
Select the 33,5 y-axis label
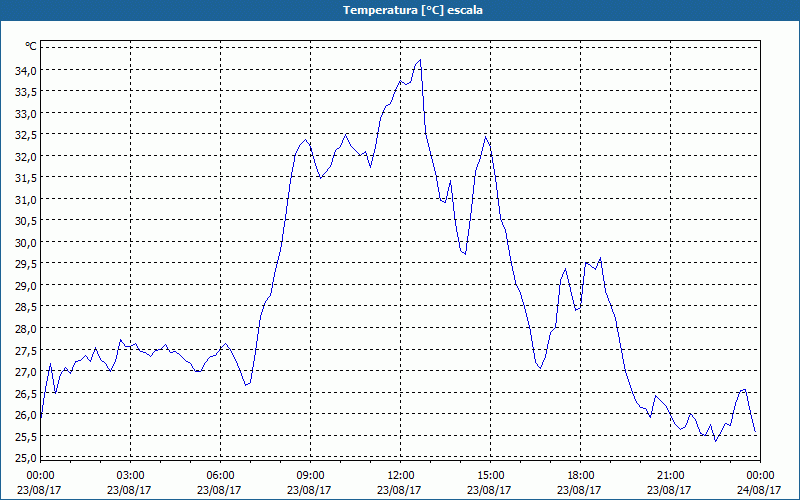click(26, 92)
